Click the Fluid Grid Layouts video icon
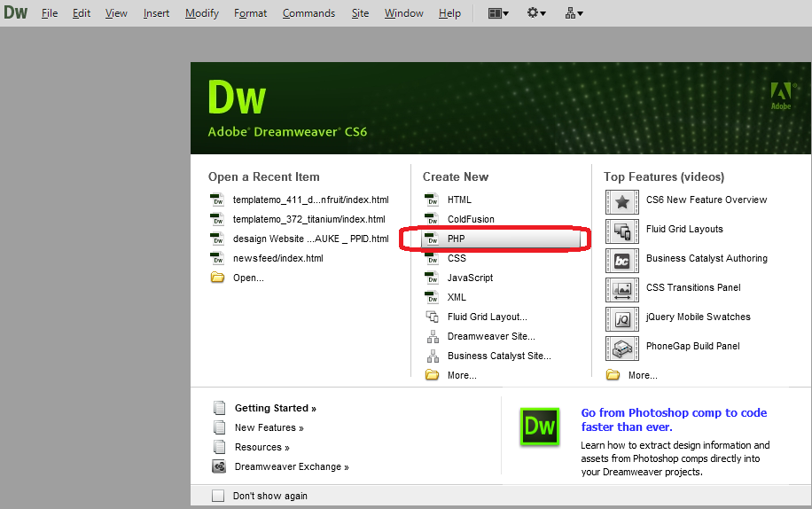The width and height of the screenshot is (812, 509). 622,231
